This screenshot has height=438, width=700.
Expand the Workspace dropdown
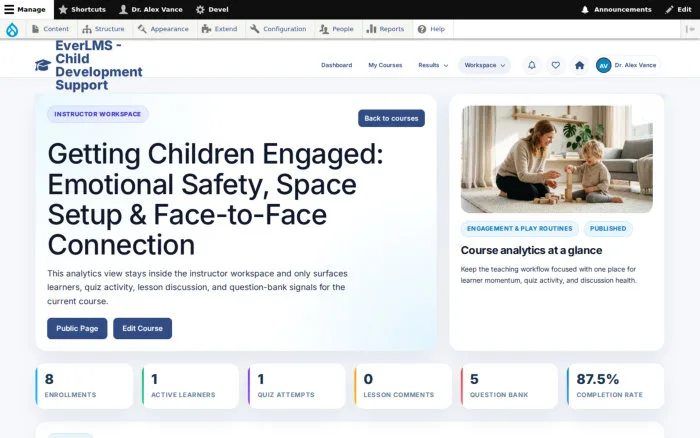(484, 65)
